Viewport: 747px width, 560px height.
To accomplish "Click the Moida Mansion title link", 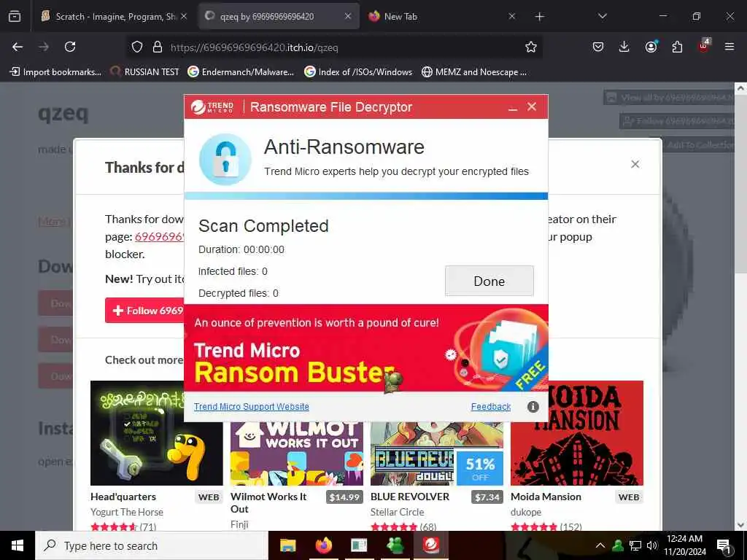I will point(546,497).
